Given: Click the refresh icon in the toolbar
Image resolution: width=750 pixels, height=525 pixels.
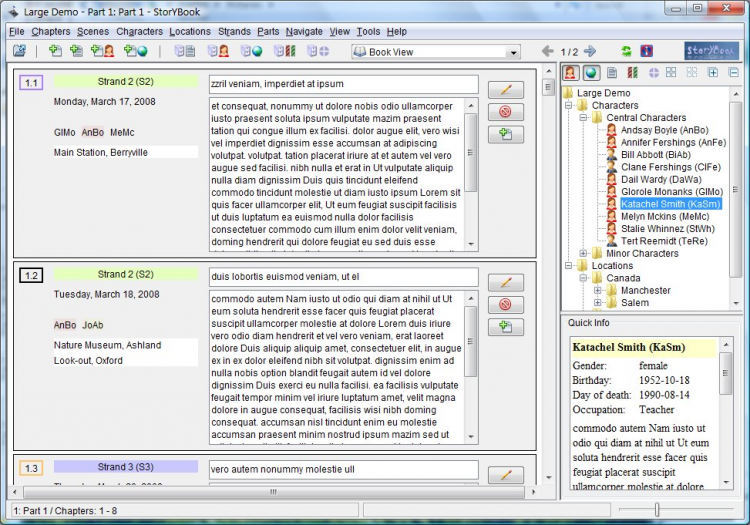Looking at the screenshot, I should [626, 51].
